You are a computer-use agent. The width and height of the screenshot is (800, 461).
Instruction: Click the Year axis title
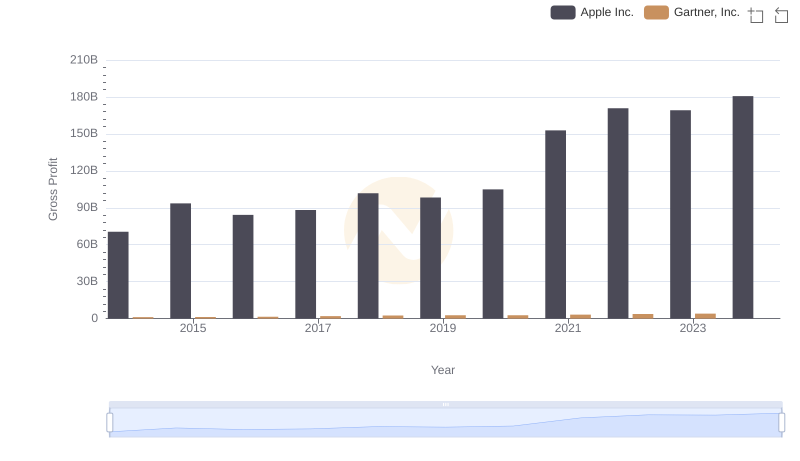point(443,370)
